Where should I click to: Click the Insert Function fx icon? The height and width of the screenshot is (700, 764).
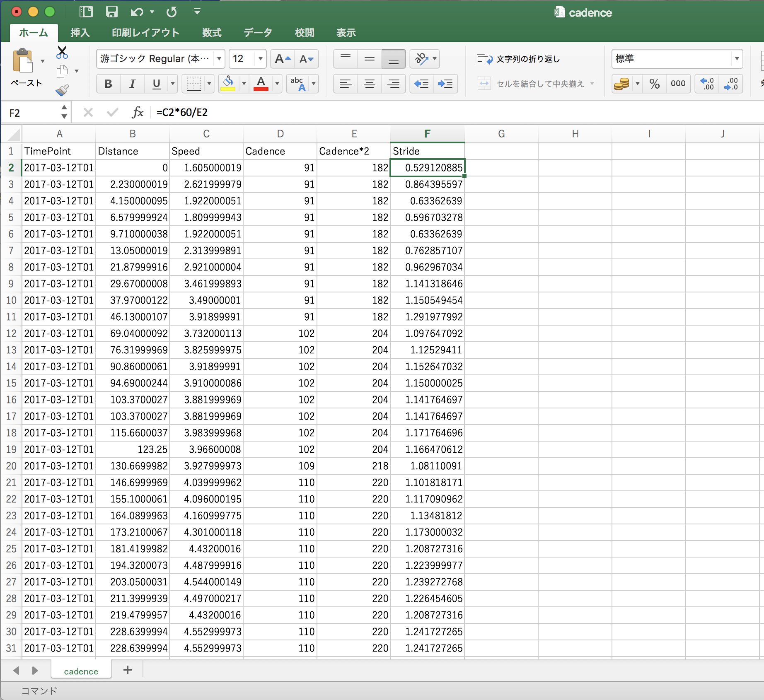click(x=137, y=112)
